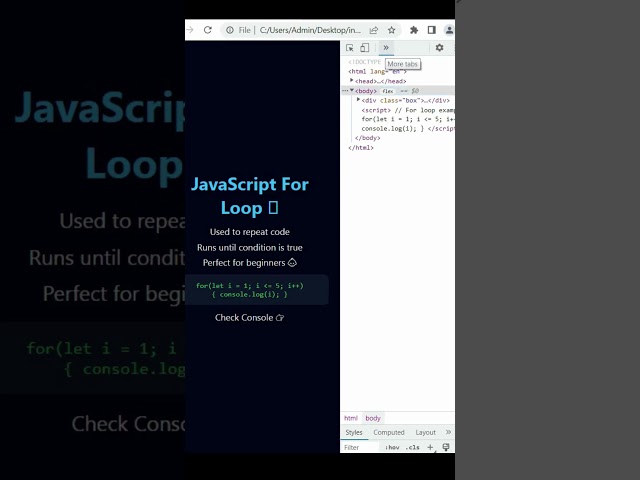Click the console.log(i) line in DevTools
640x480 pixels.
point(408,129)
